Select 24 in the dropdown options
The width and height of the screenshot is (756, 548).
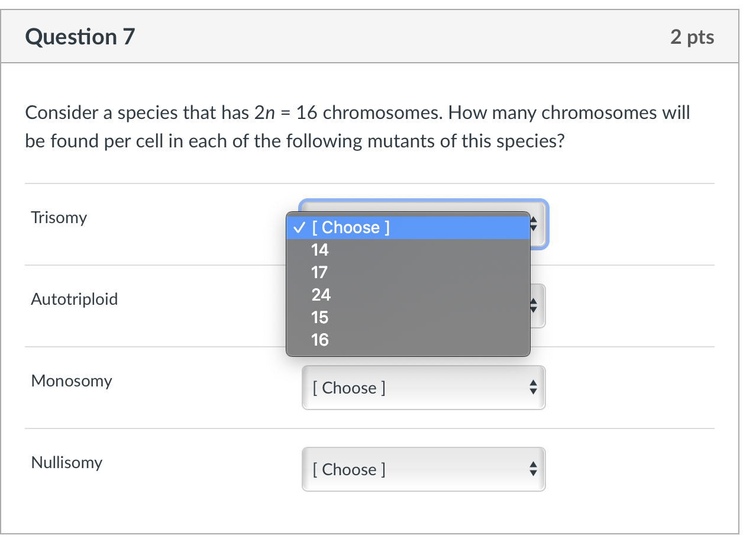pyautogui.click(x=321, y=295)
